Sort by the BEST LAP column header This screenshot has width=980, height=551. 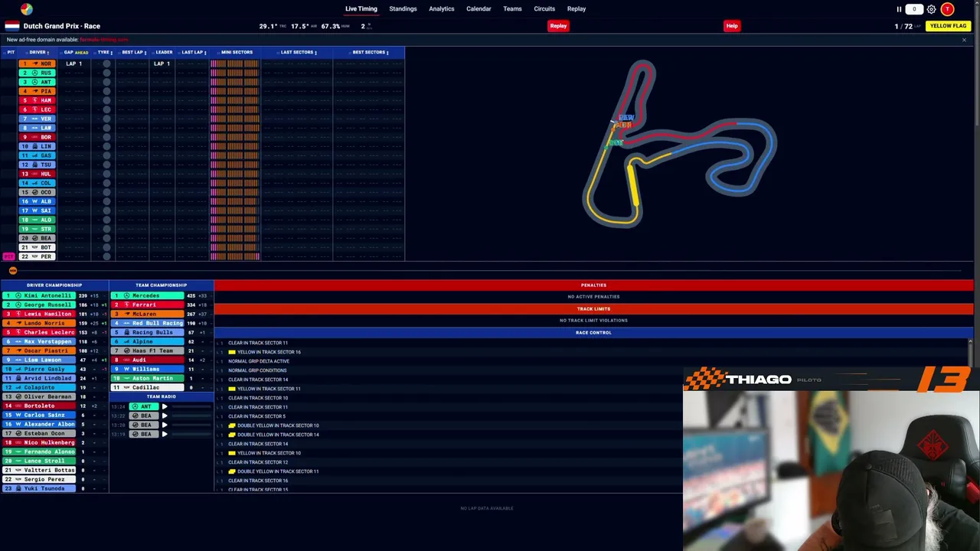tap(134, 52)
